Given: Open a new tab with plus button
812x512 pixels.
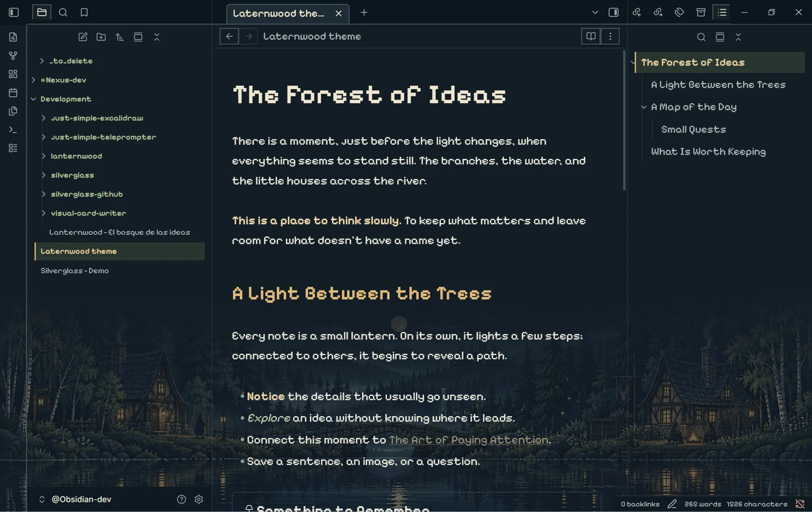Looking at the screenshot, I should (364, 13).
